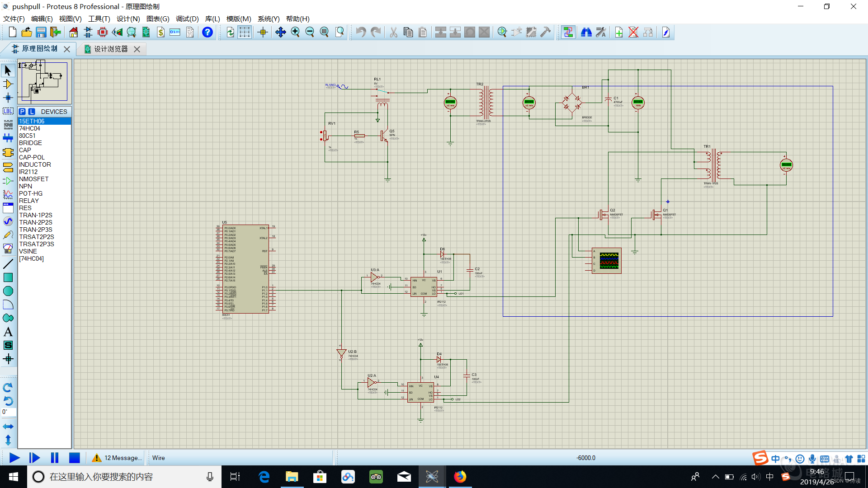Click the P pick devices button
868x488 pixels.
coord(22,112)
